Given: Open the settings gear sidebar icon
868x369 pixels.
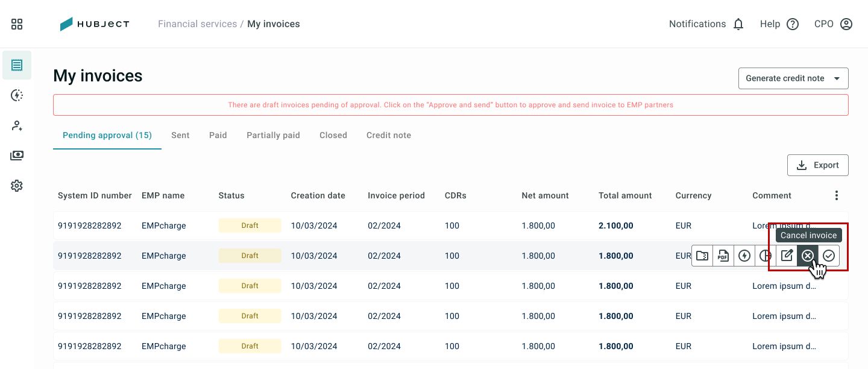Looking at the screenshot, I should [17, 186].
